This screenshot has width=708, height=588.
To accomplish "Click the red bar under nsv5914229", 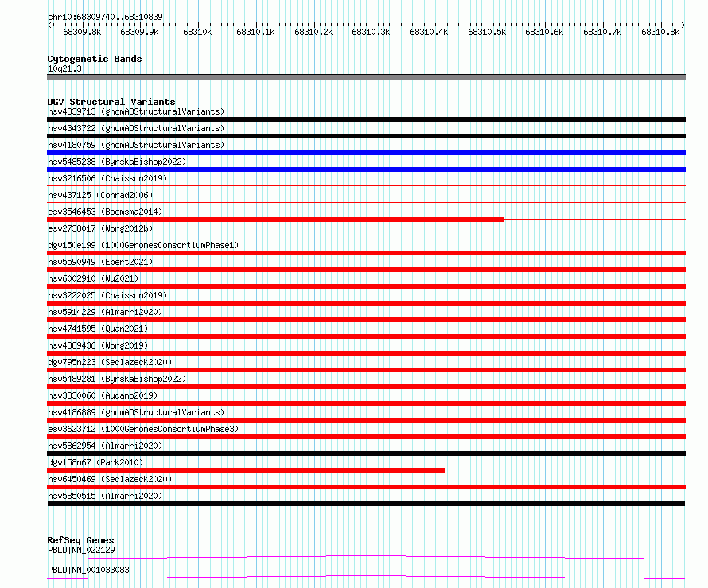I will (x=366, y=320).
